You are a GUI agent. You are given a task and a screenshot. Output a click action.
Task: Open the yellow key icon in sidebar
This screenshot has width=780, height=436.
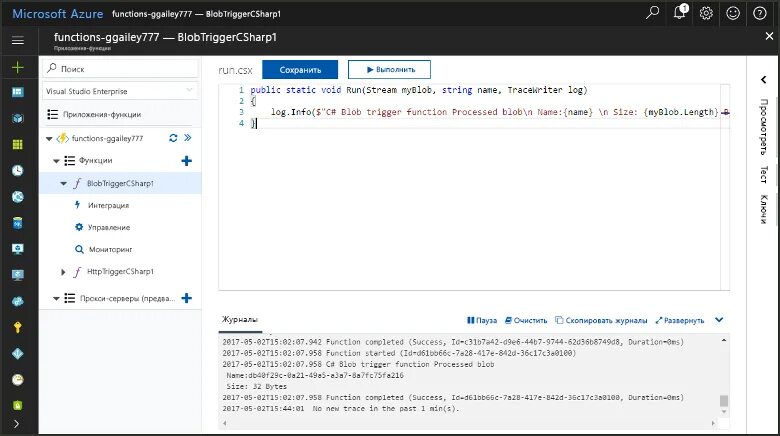[18, 327]
